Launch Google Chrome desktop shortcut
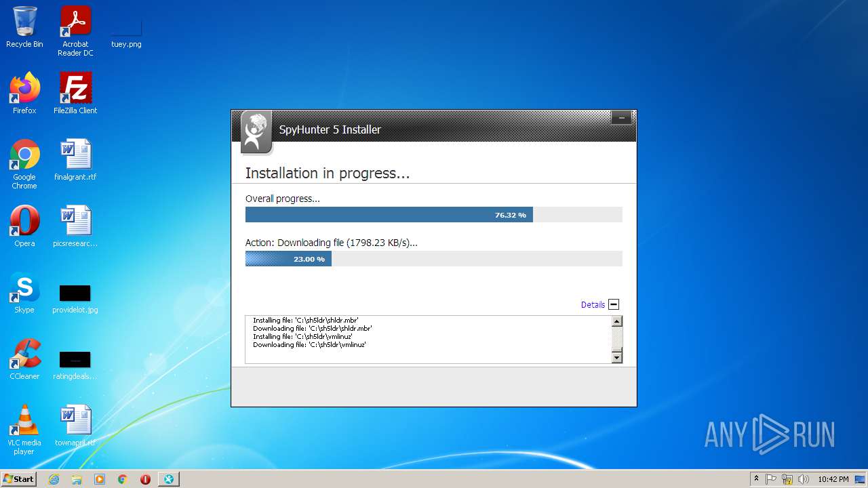The height and width of the screenshot is (488, 868). [x=24, y=164]
